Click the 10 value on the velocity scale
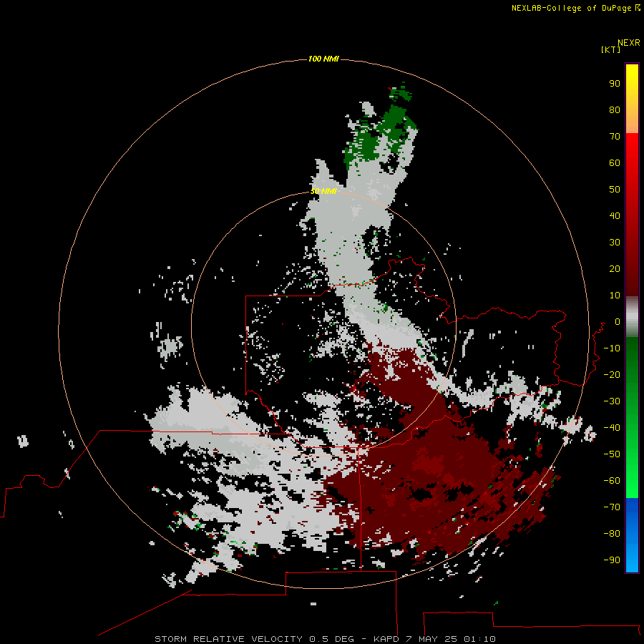 point(615,296)
